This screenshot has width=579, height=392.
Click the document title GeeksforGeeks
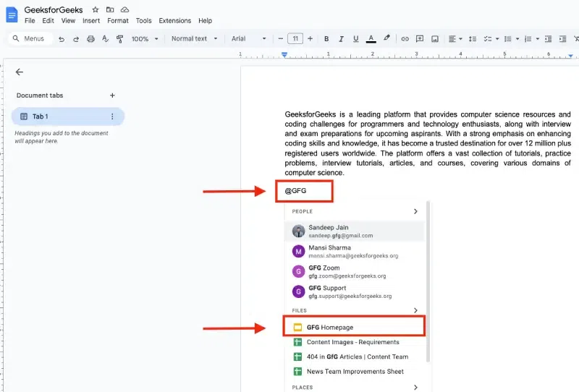(x=54, y=10)
